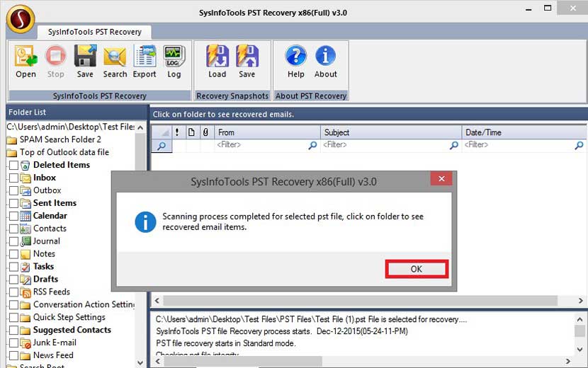Click folder list scroll down arrow
Image resolution: width=588 pixels, height=368 pixels.
140,362
